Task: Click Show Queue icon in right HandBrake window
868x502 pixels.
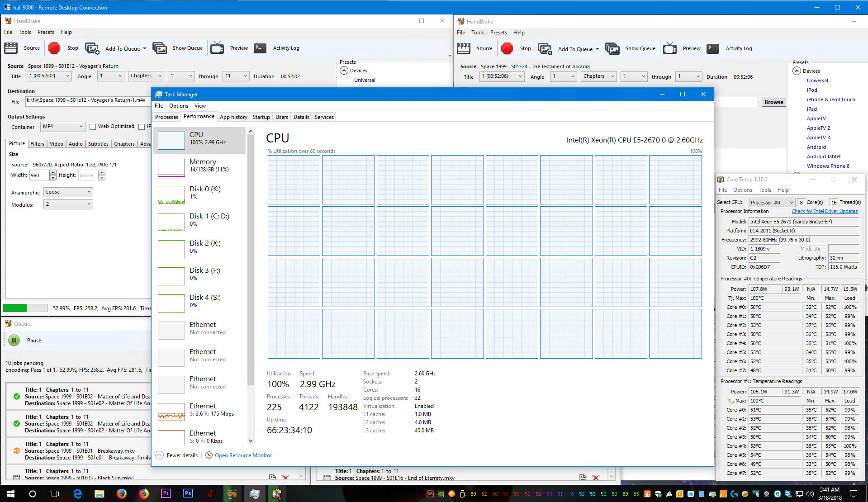Action: pos(612,48)
